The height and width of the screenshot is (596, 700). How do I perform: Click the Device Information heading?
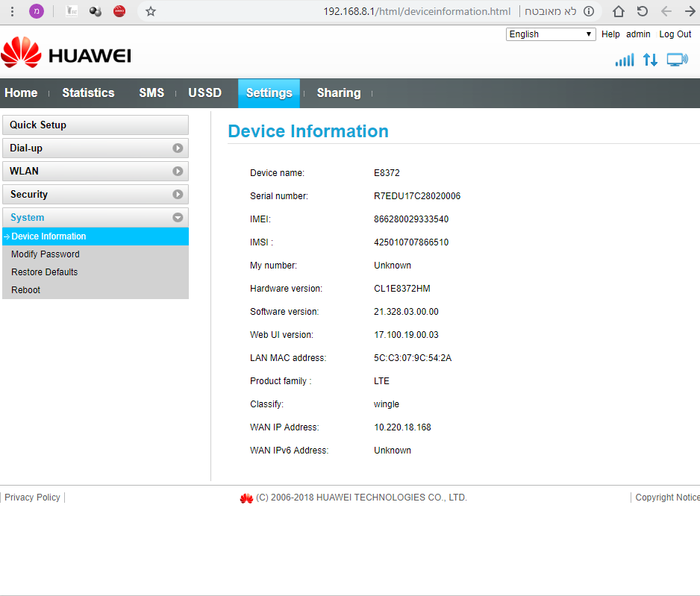(x=308, y=131)
